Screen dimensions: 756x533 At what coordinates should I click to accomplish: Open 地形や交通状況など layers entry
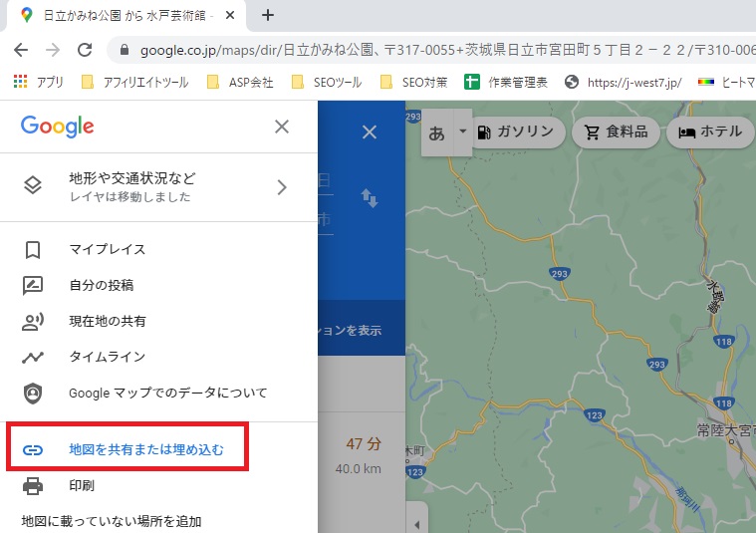pos(158,187)
